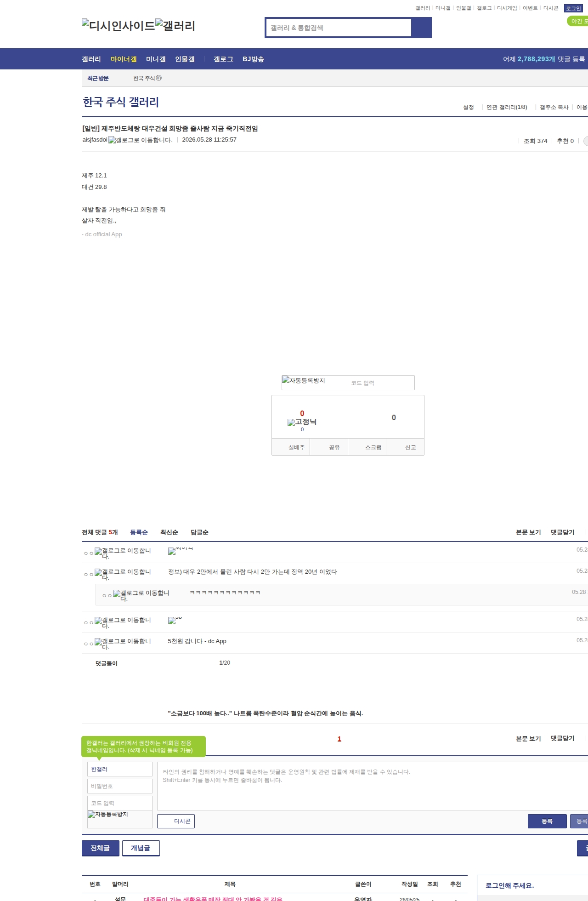Click the 로그인 button at top right
Image resolution: width=588 pixels, height=901 pixels.
coord(573,8)
